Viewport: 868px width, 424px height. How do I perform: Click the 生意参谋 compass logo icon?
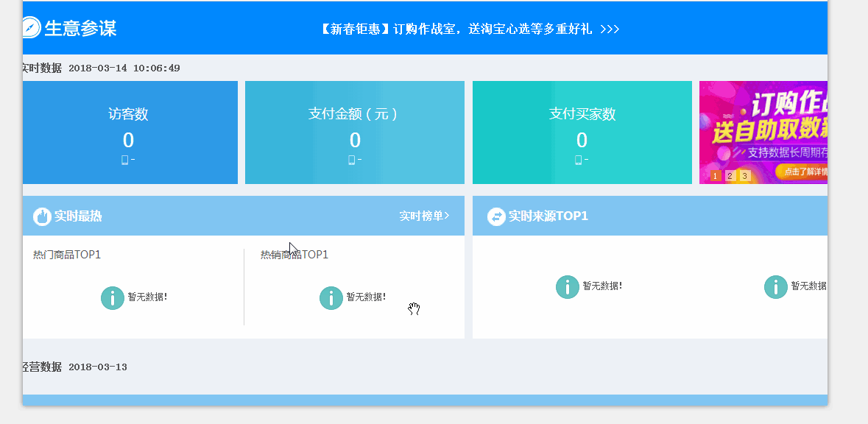click(30, 28)
